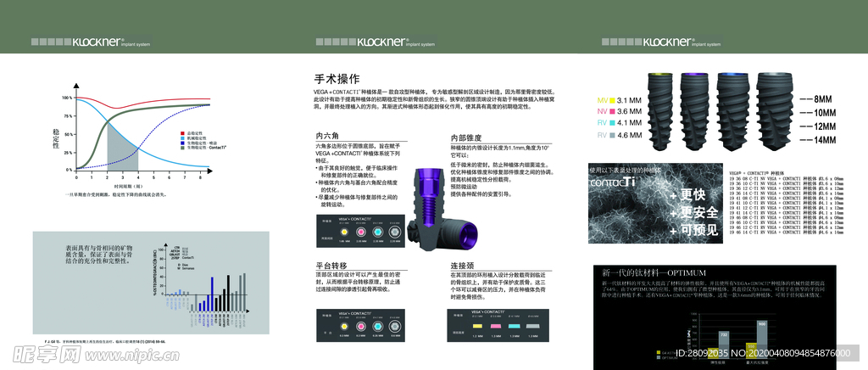The image size is (868, 370).
Task: Click the 手术操作 heading
Action: point(337,79)
